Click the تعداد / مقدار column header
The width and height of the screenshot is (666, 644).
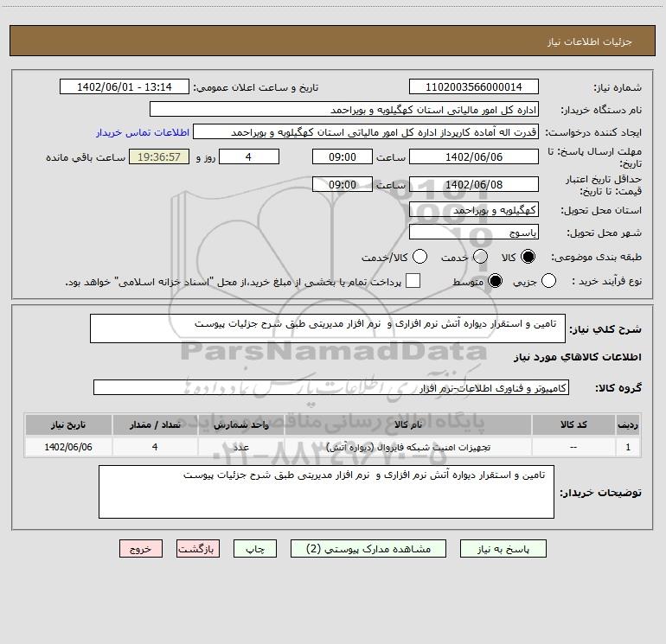click(x=155, y=425)
